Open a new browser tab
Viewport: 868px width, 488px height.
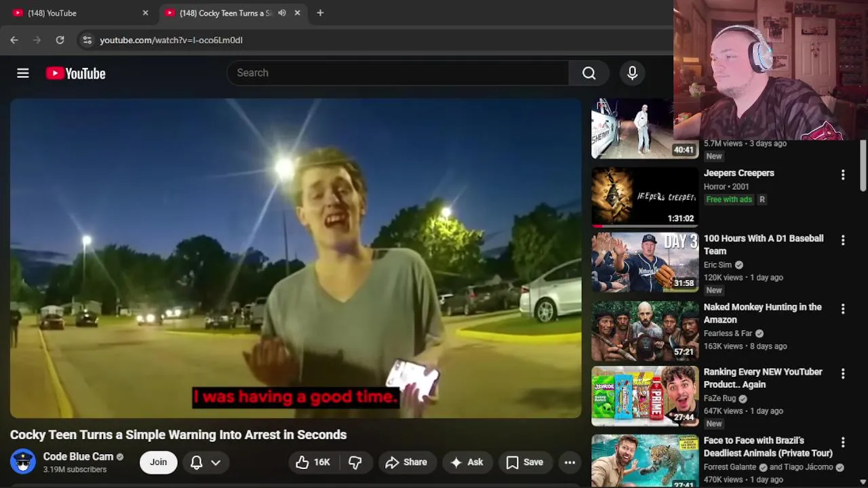coord(320,13)
